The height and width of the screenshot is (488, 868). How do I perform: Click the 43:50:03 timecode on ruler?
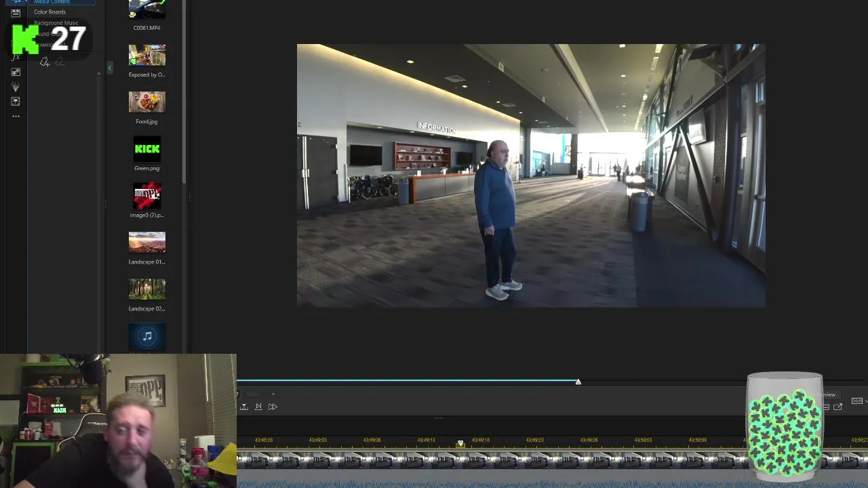(643, 441)
